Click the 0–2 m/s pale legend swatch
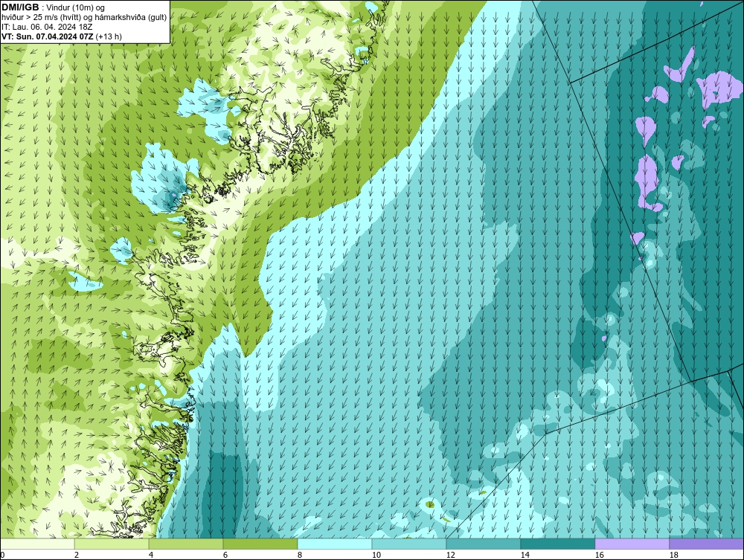744x560 pixels. point(37,544)
